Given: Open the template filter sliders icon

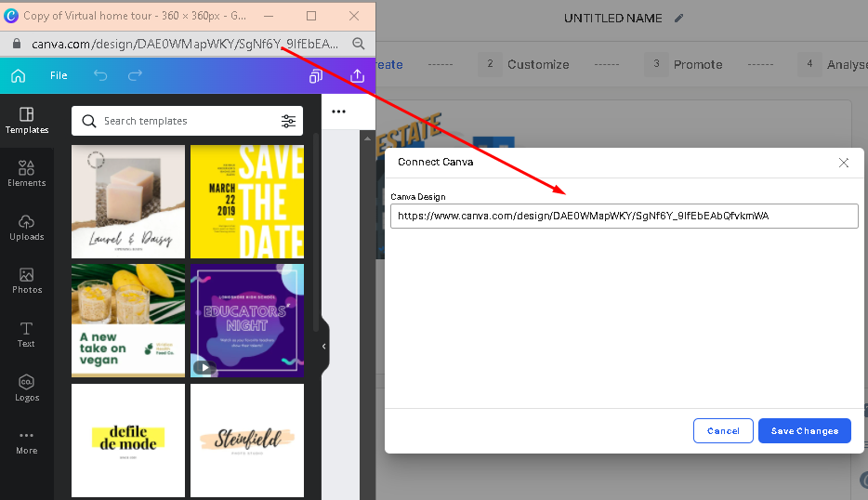Looking at the screenshot, I should (x=288, y=121).
